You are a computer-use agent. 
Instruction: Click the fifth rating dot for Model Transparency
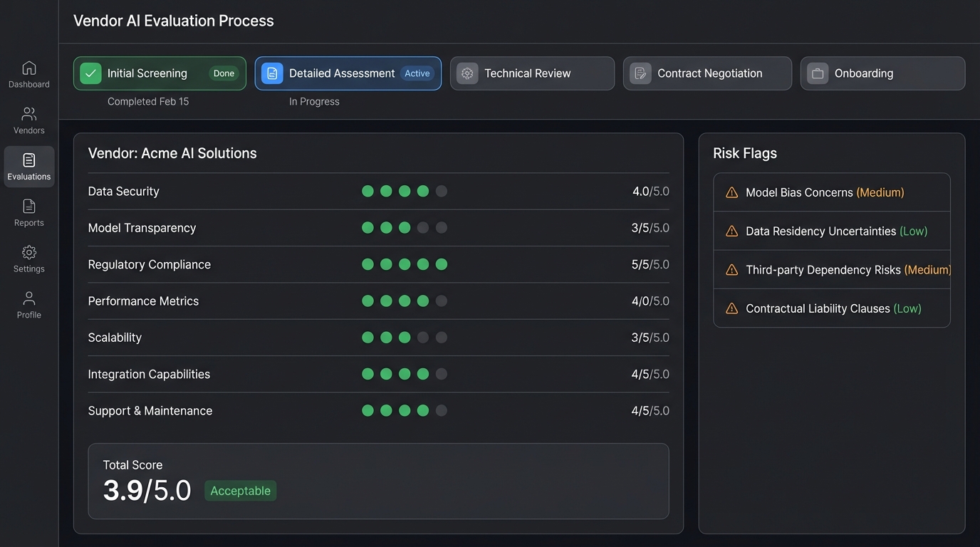tap(442, 227)
